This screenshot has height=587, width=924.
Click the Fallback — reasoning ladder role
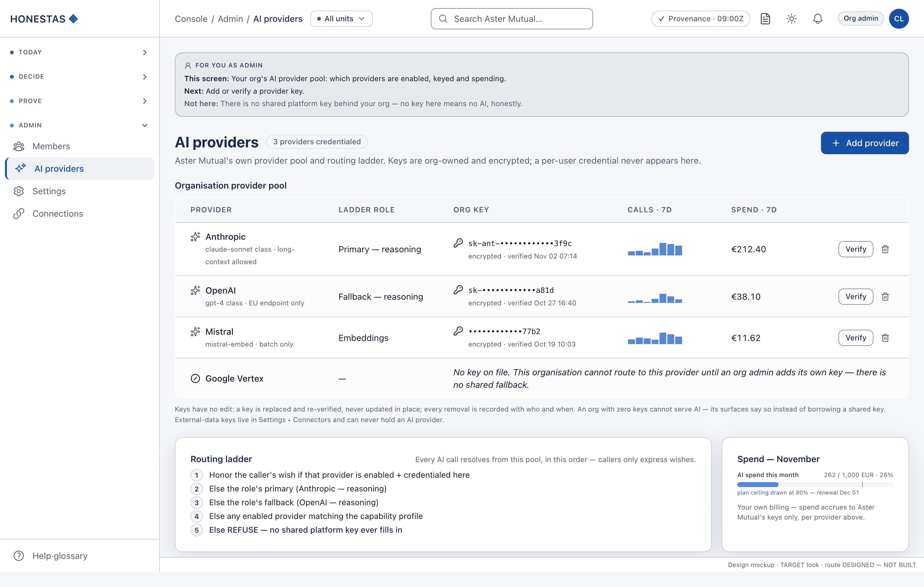(x=381, y=297)
